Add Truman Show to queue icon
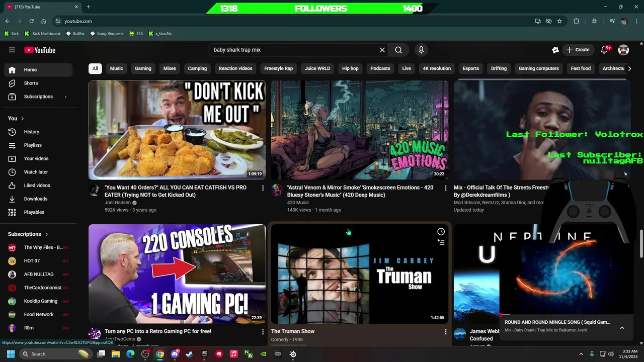The width and height of the screenshot is (644, 362). [x=441, y=242]
